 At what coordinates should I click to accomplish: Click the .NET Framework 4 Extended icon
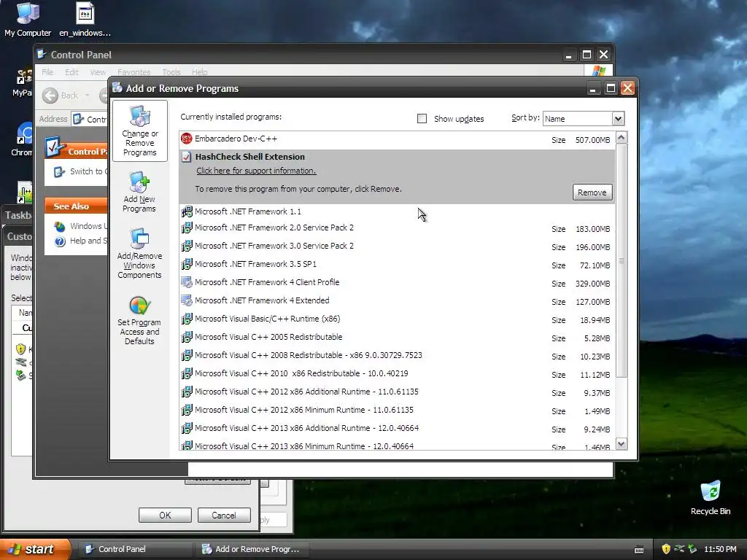(187, 300)
